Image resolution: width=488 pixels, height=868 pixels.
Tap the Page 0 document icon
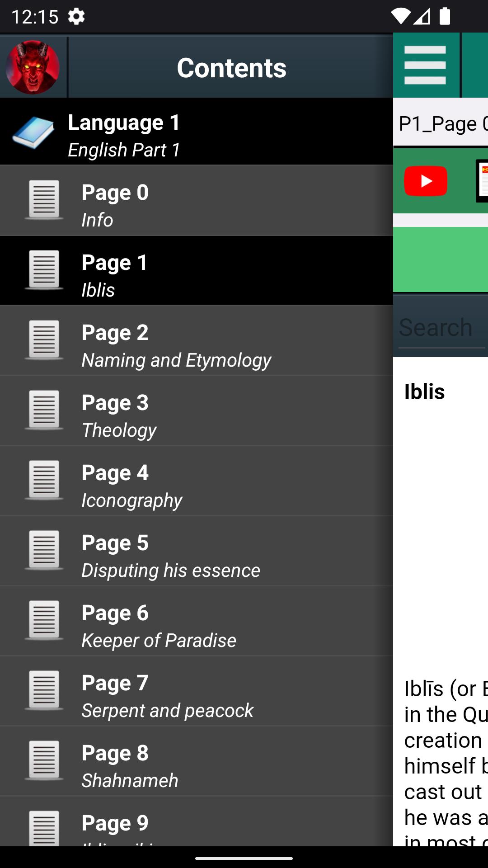click(44, 200)
